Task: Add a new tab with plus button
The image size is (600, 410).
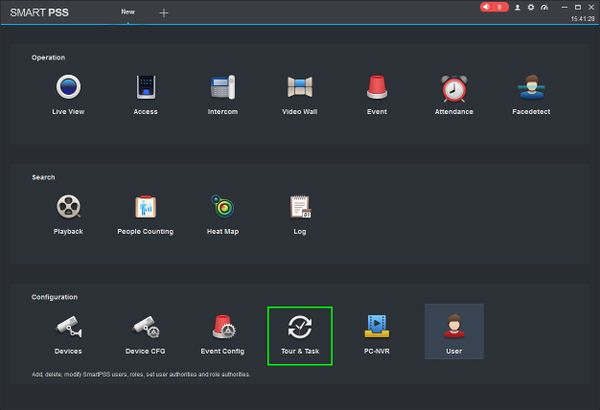Action: click(x=164, y=13)
